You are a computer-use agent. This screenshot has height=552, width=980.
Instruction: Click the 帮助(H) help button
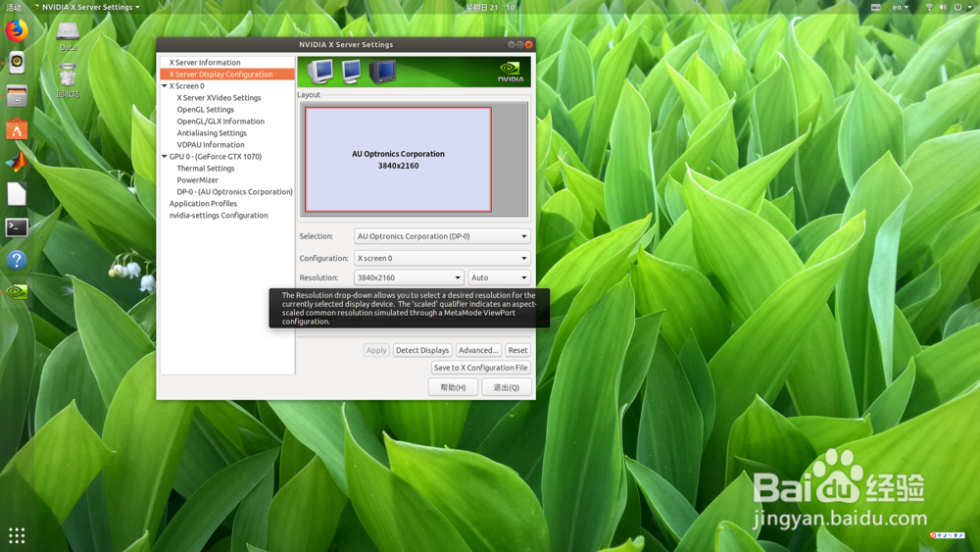(x=453, y=387)
